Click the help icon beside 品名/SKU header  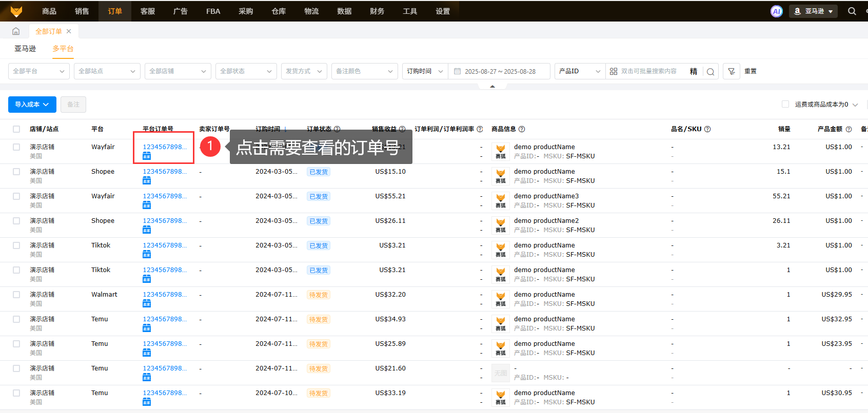coord(707,129)
